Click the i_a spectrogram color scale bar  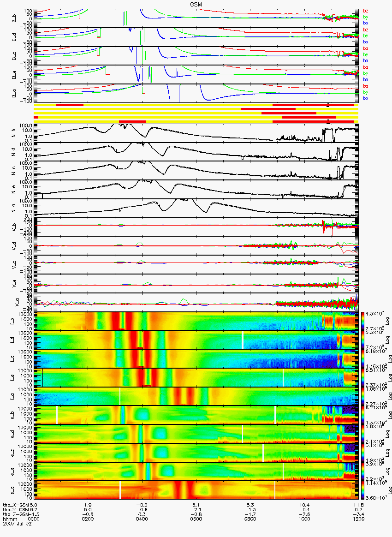[x=363, y=396]
